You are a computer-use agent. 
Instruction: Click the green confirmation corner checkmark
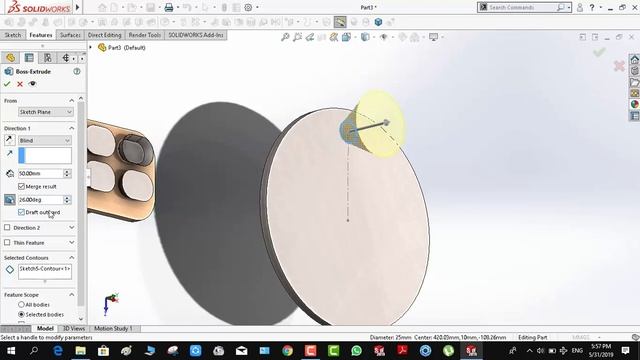click(x=599, y=52)
